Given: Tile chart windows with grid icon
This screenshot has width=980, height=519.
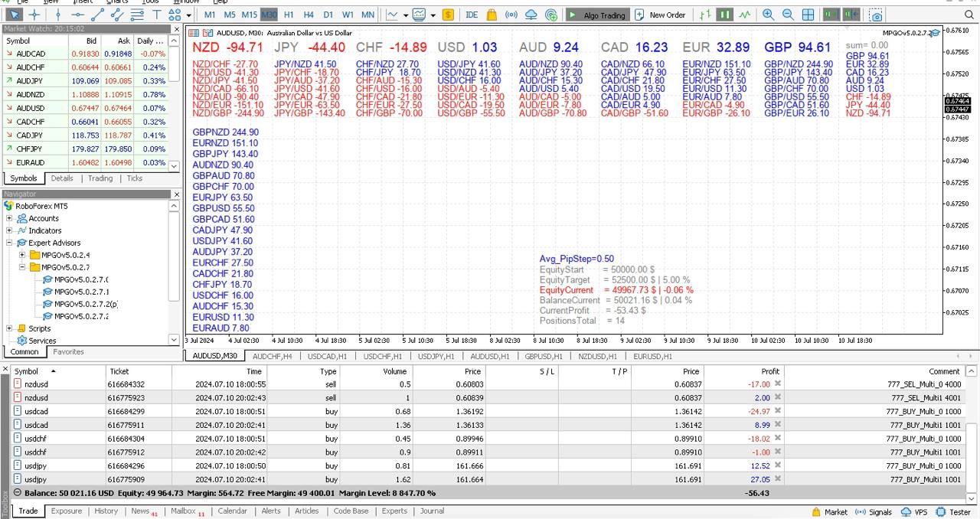Looking at the screenshot, I should pyautogui.click(x=808, y=15).
